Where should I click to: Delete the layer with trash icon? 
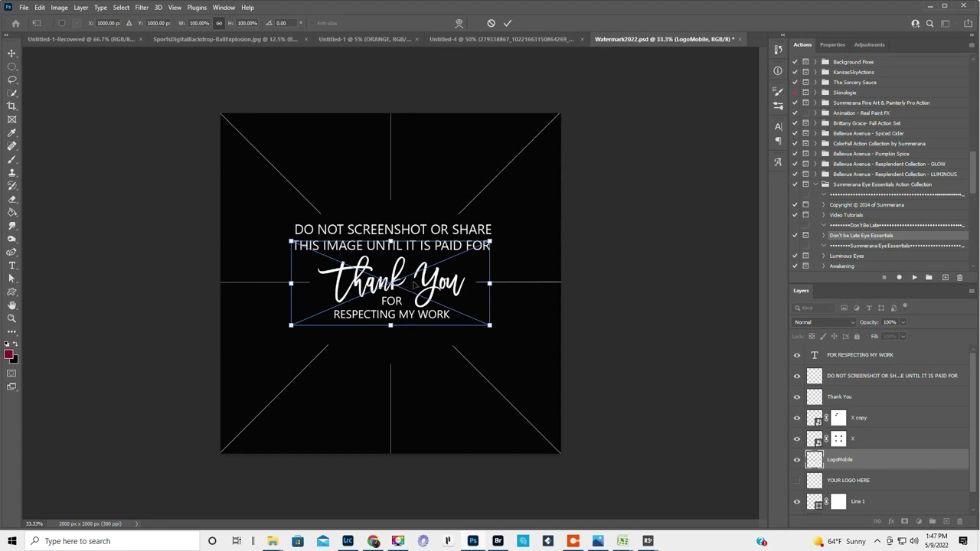(959, 521)
